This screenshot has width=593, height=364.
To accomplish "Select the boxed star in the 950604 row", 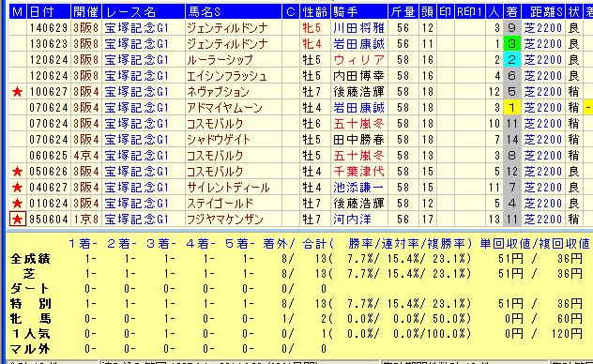I will (18, 220).
